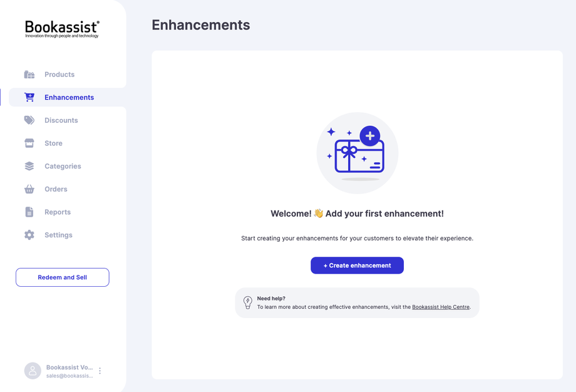Image resolution: width=576 pixels, height=392 pixels.
Task: Click the Bookassist logo
Action: [62, 29]
